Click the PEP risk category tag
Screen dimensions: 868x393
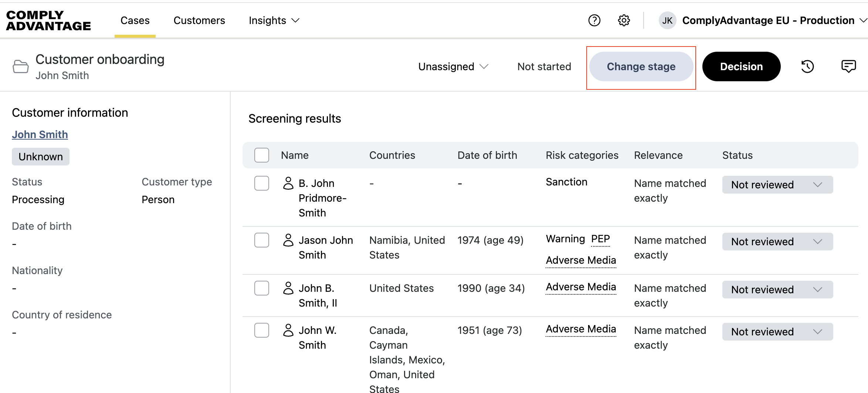coord(600,239)
